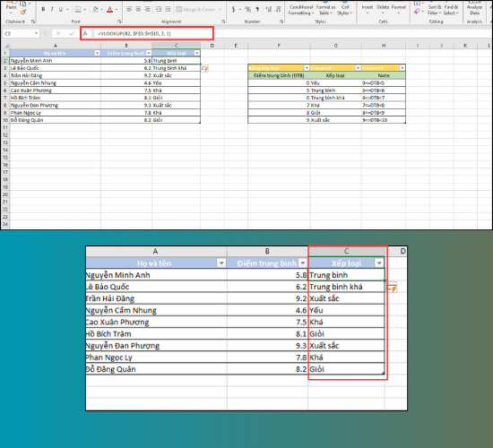Click the Fill Color bucket icon
Viewport: 493px width, 448px height.
click(x=95, y=10)
